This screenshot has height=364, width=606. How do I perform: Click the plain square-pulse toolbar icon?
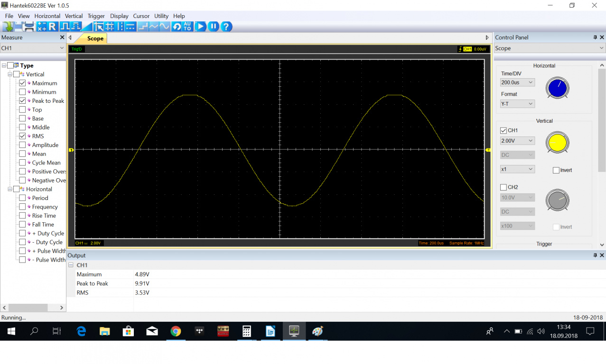tap(65, 27)
